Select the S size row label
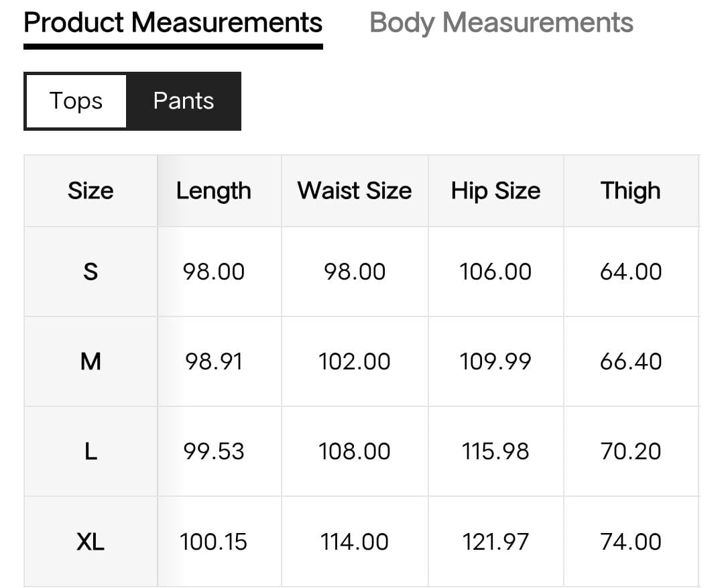This screenshot has width=724, height=588. tap(90, 272)
